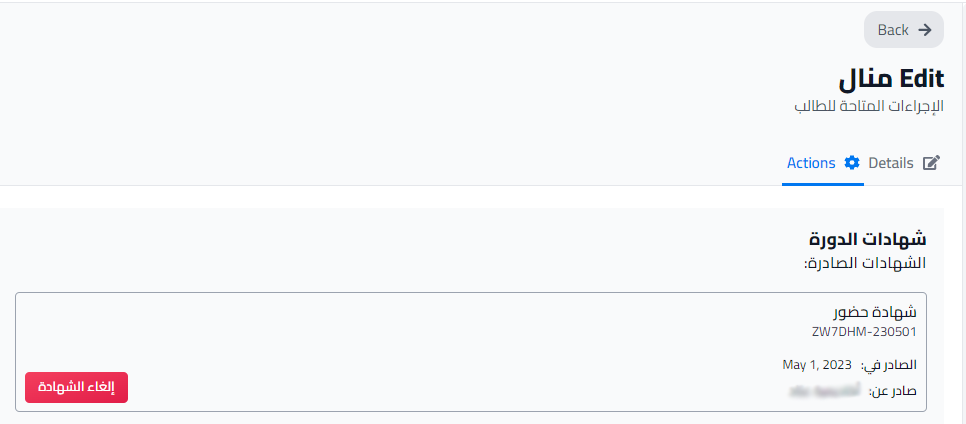Click the gear icon beside Actions
This screenshot has width=966, height=424.
[852, 163]
